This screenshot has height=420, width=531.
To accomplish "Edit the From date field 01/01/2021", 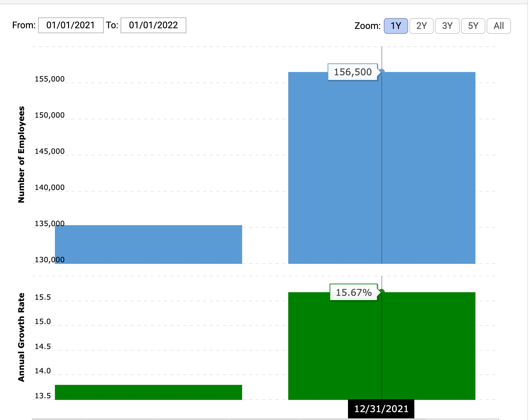I will pos(71,25).
